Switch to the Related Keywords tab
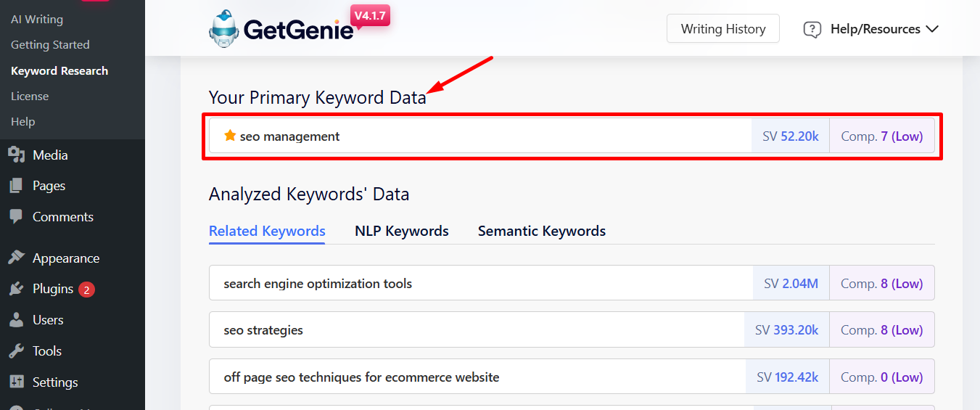The height and width of the screenshot is (410, 980). (267, 231)
